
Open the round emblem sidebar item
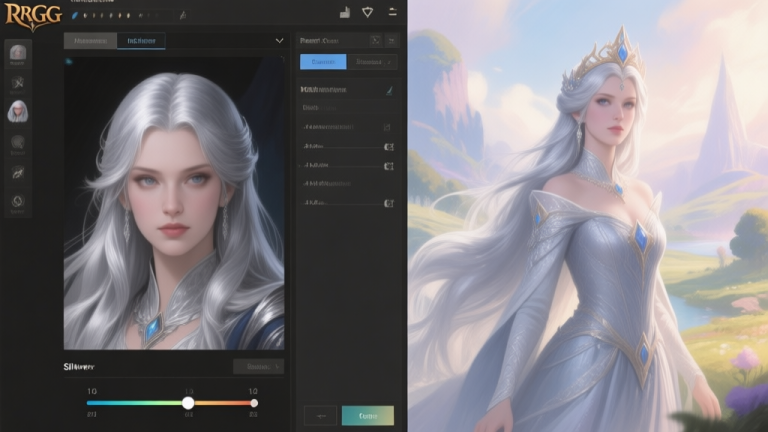point(18,144)
